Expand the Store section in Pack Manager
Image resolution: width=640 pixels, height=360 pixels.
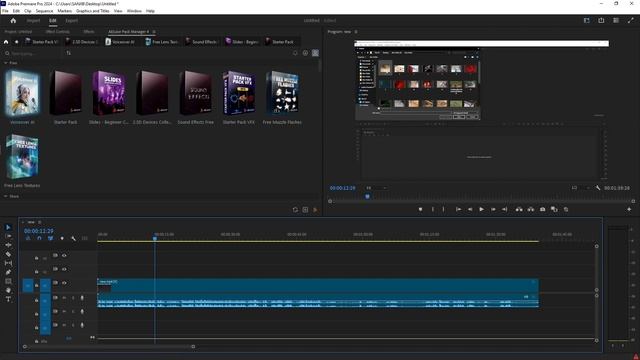[x=6, y=196]
